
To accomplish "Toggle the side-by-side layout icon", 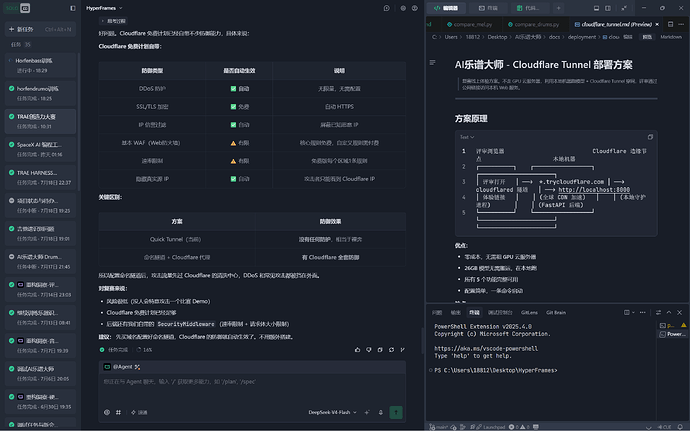I will point(608,8).
